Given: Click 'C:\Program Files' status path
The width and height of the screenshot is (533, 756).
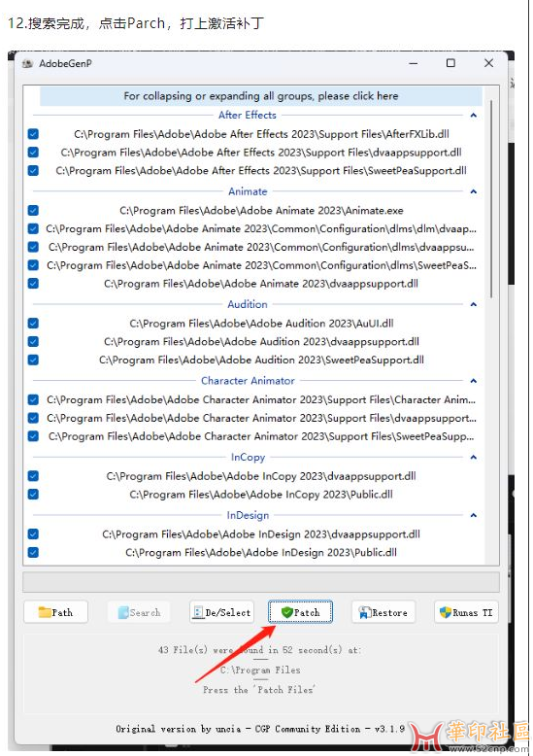Looking at the screenshot, I should pyautogui.click(x=260, y=670).
